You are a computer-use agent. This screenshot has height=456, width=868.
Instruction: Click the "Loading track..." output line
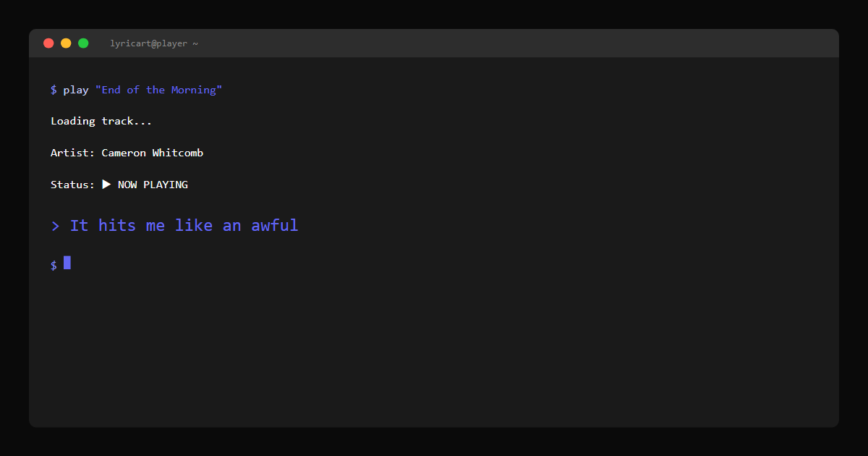(101, 121)
